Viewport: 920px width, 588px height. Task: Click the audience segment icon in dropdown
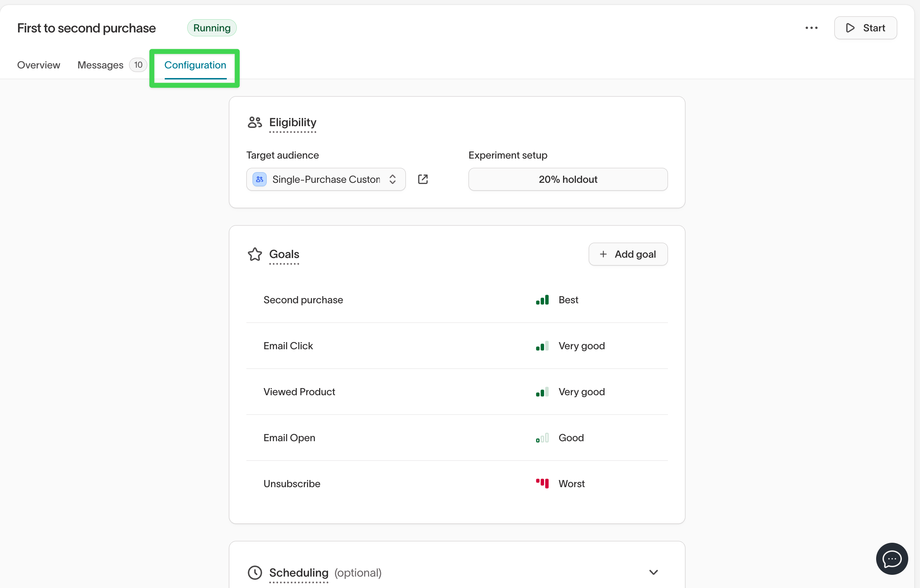(260, 180)
